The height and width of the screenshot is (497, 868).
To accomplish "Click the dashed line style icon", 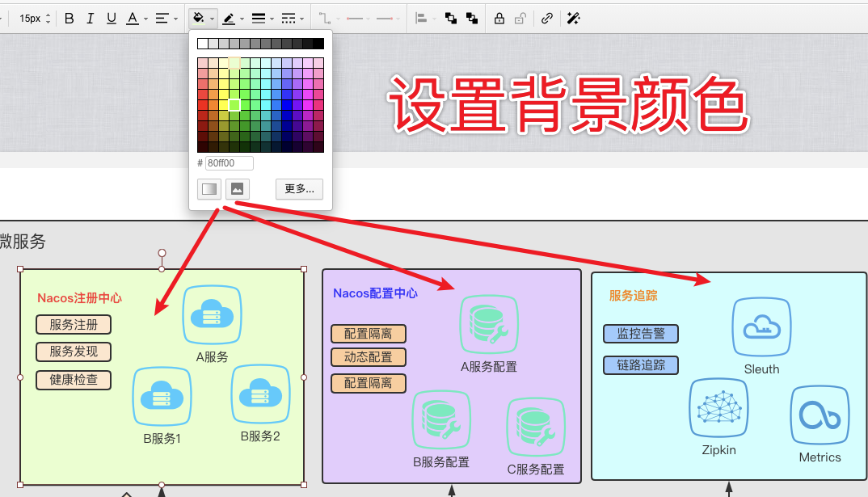I will click(x=289, y=19).
